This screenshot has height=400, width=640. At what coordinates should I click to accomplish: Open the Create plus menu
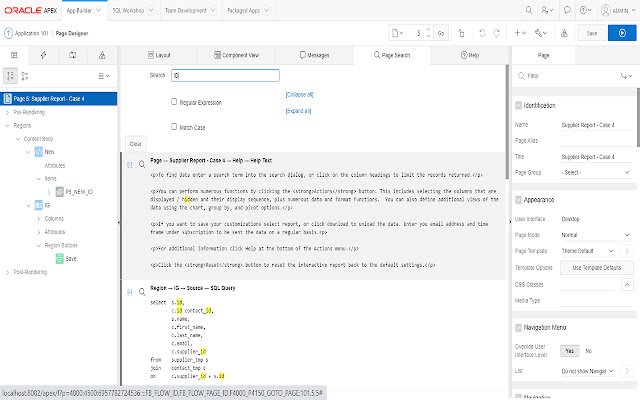(x=520, y=33)
